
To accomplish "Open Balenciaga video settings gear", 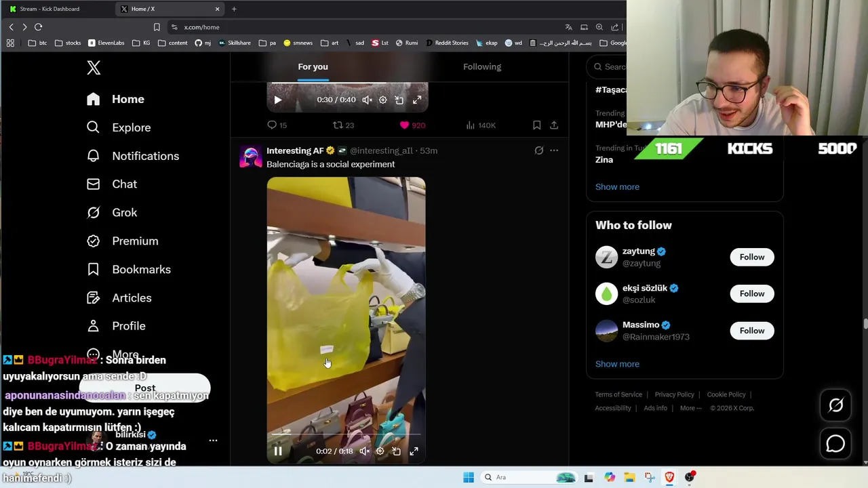I will click(380, 451).
